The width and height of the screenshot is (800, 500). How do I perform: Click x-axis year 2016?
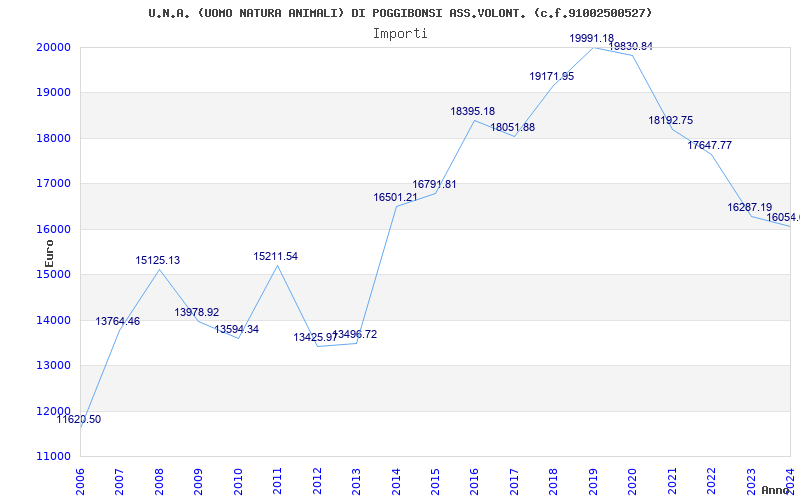474,481
